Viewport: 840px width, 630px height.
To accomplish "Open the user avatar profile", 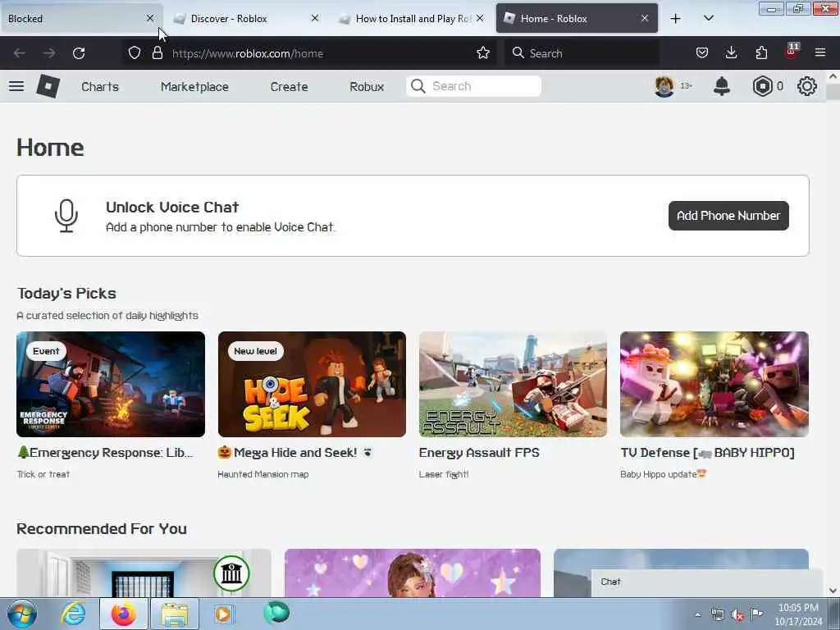I will pos(664,86).
